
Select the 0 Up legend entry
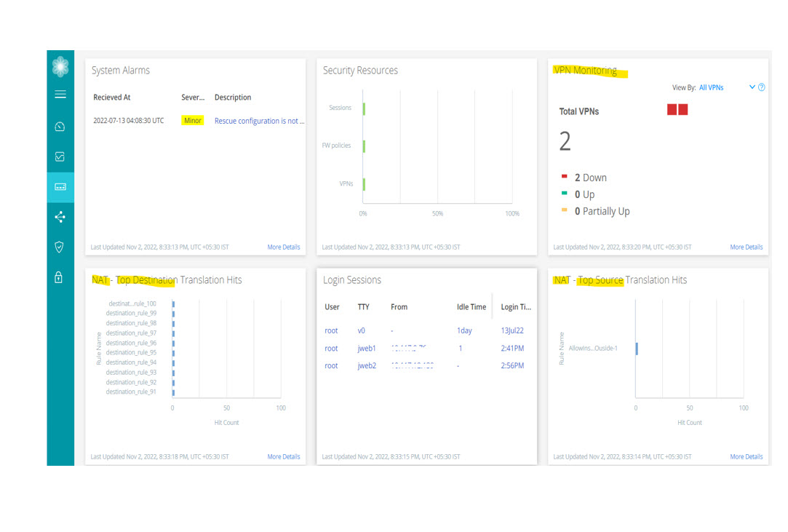[578, 194]
